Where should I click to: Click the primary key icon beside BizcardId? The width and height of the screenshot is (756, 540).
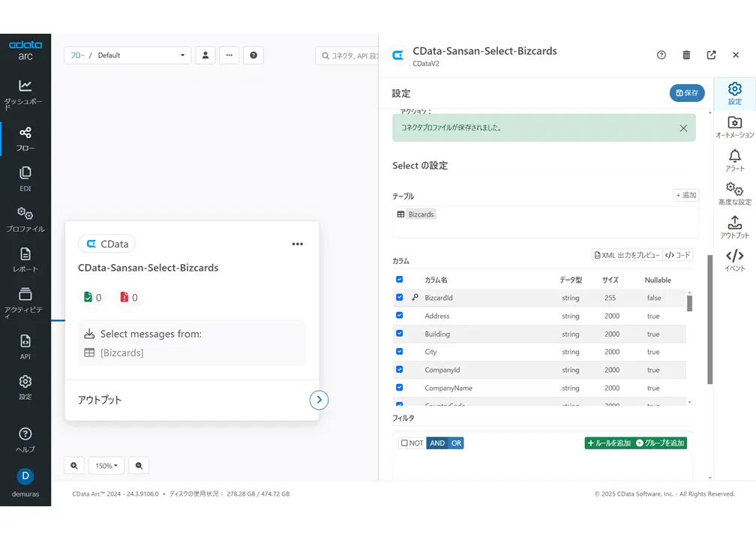point(415,298)
